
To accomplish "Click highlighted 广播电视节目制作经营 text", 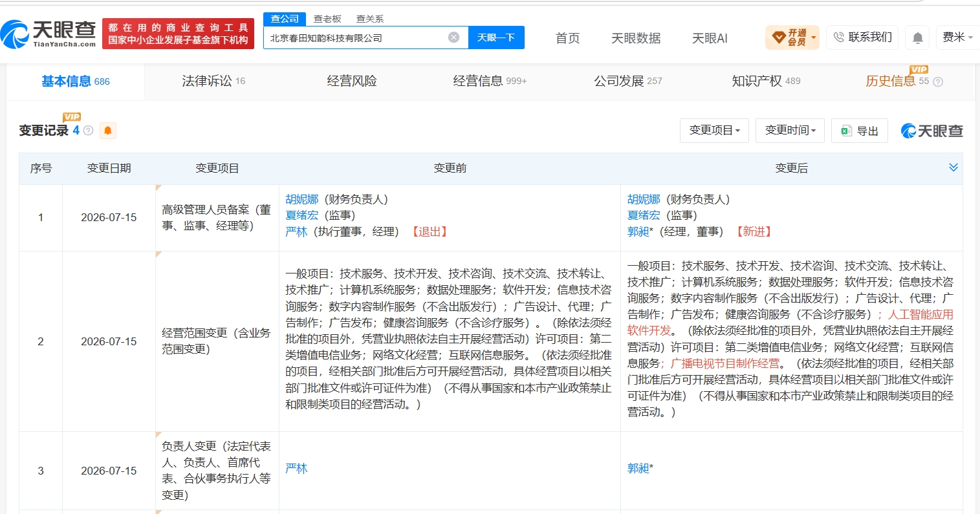I will coord(725,363).
